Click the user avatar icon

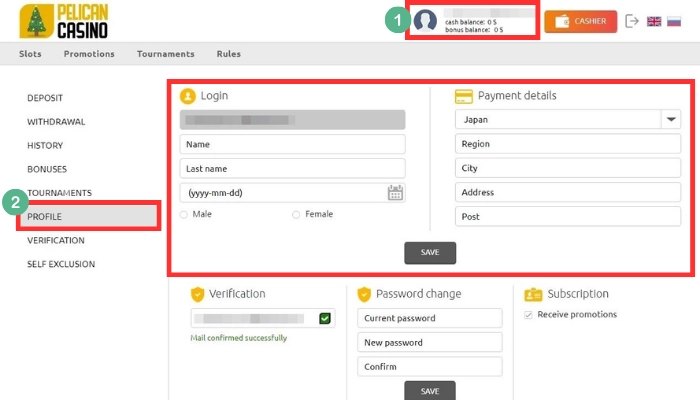tap(425, 21)
